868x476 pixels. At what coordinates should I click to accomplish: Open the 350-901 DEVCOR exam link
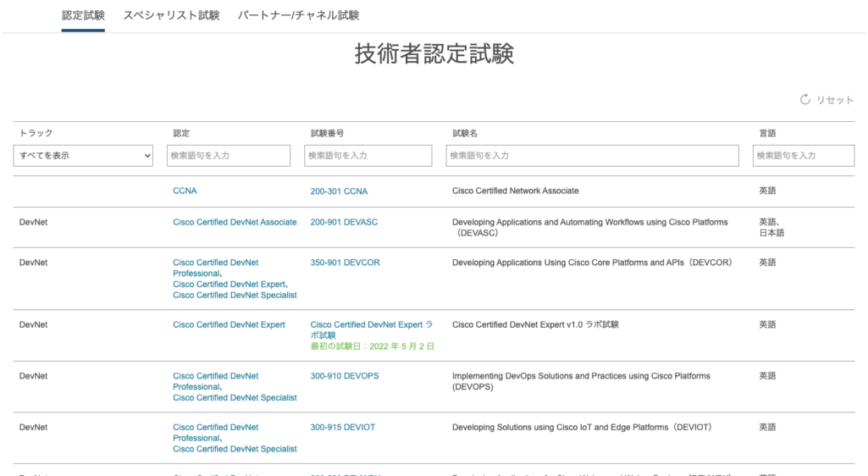(x=345, y=263)
